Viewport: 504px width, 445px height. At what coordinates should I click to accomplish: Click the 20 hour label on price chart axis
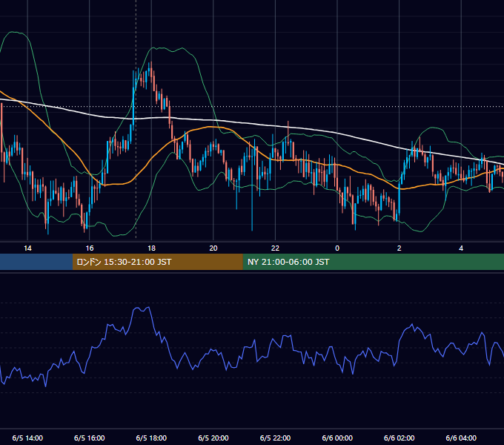(x=213, y=248)
